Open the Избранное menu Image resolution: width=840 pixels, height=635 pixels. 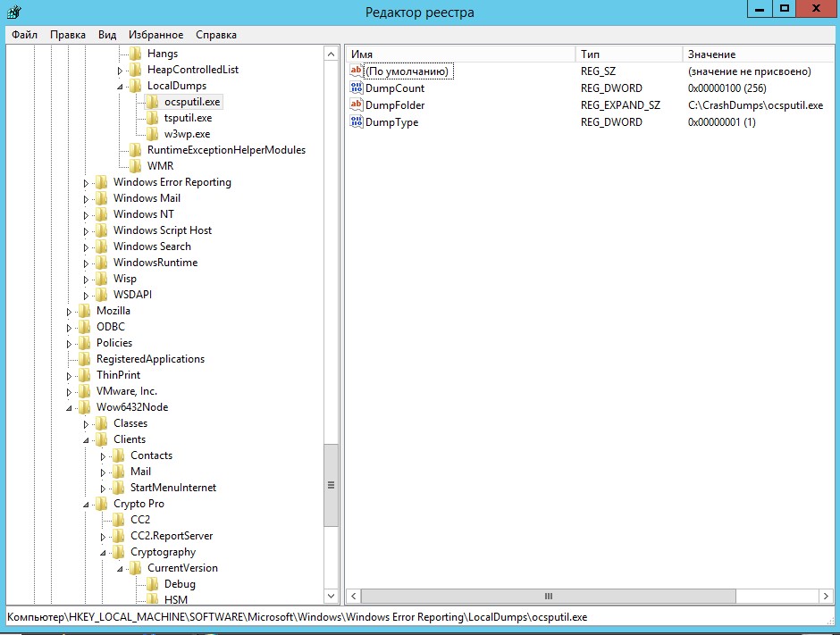pos(155,35)
